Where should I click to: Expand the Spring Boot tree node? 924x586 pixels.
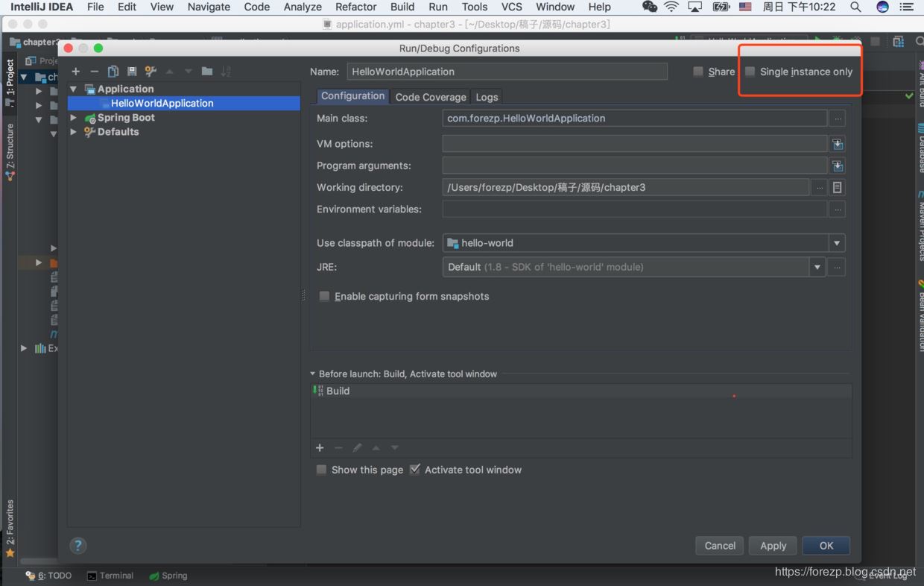click(x=74, y=118)
